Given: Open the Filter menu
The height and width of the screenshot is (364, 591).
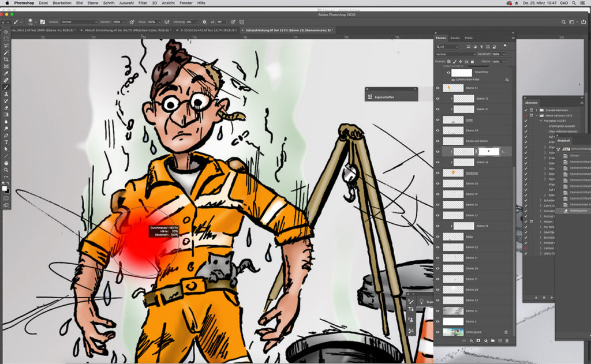Looking at the screenshot, I should [143, 3].
